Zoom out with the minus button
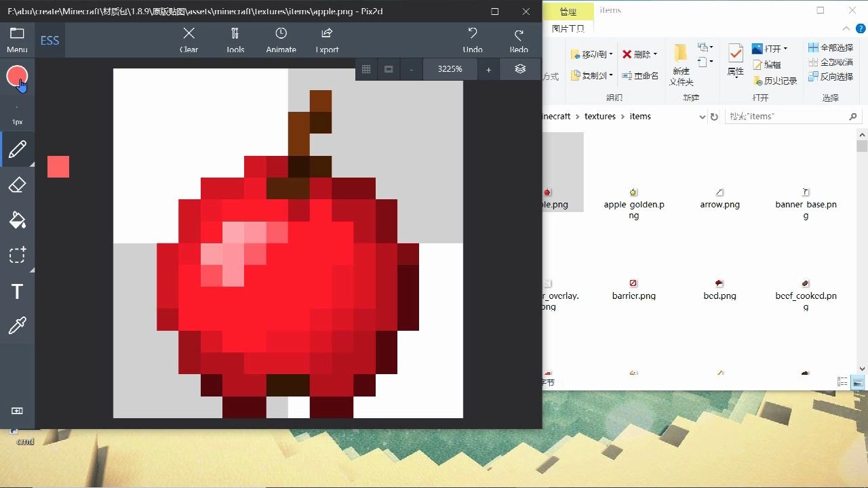The height and width of the screenshot is (488, 868). (411, 69)
